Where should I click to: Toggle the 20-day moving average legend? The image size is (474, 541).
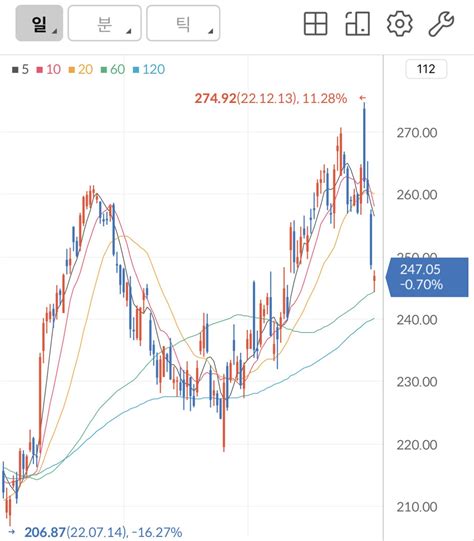click(81, 69)
